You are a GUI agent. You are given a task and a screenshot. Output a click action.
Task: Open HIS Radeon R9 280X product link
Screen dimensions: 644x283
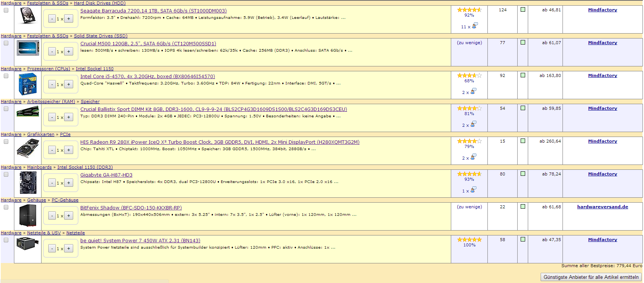click(220, 142)
